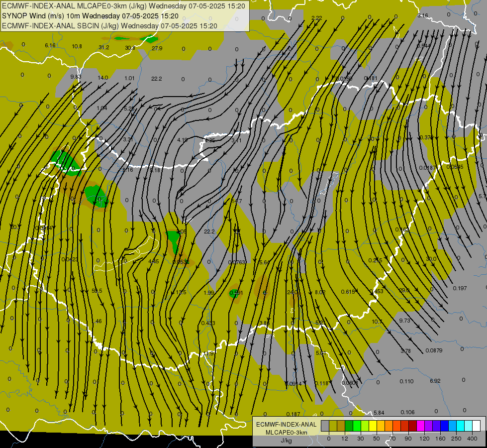Click the map value '24.0'
This screenshot has height=448, width=487.
(292, 292)
